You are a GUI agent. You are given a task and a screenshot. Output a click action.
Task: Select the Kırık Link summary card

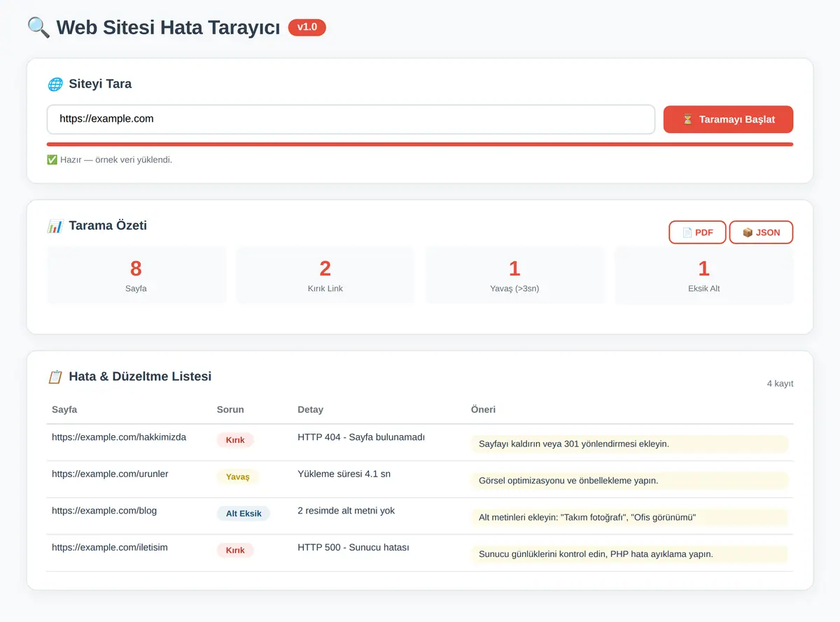click(325, 275)
